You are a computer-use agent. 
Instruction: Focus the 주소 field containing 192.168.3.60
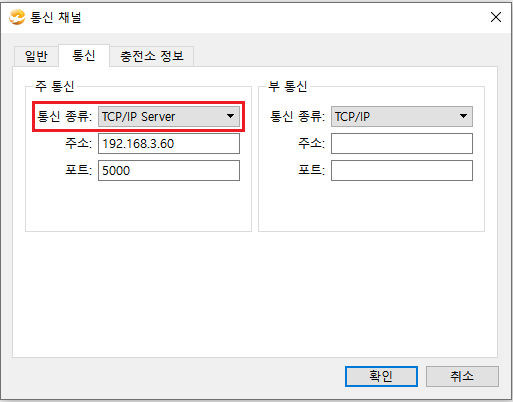point(169,144)
